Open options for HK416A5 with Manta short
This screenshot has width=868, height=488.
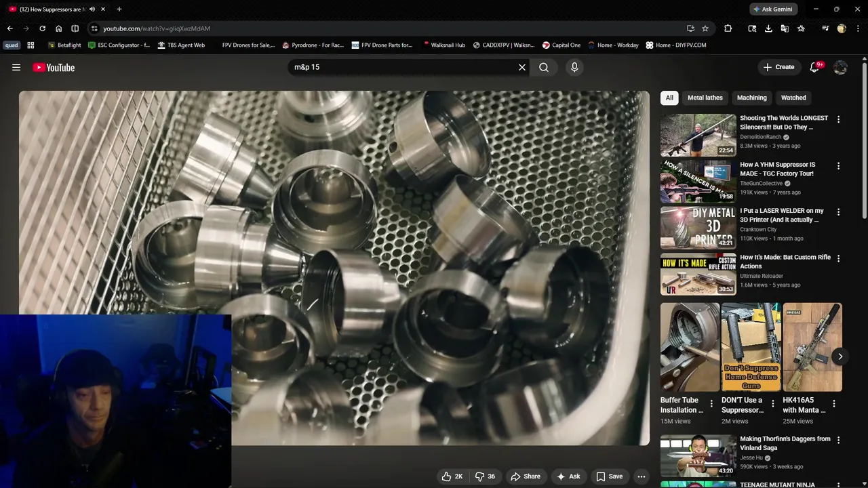833,403
